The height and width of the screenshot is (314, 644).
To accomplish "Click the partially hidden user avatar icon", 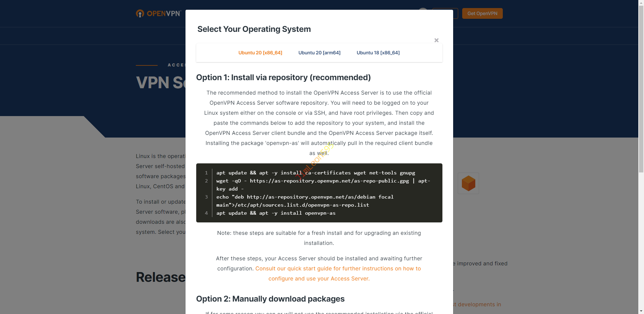I will (423, 9).
